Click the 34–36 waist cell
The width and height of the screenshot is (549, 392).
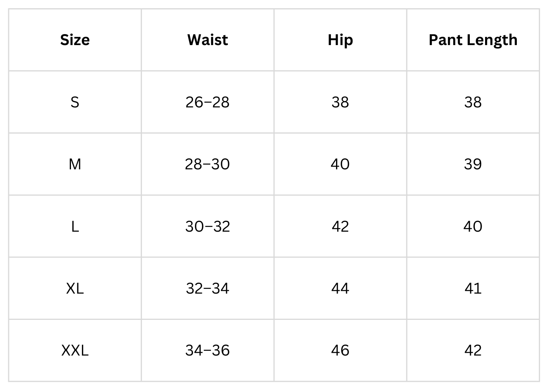tap(207, 350)
